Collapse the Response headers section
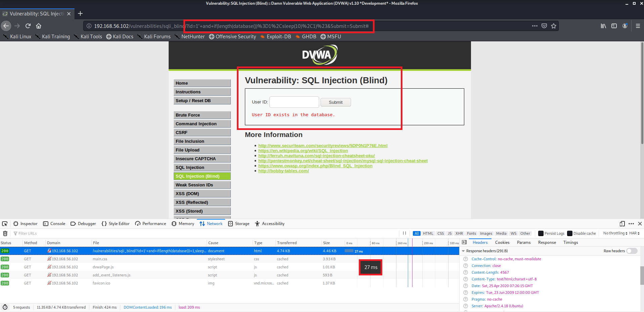Image resolution: width=644 pixels, height=312 pixels. [464, 251]
